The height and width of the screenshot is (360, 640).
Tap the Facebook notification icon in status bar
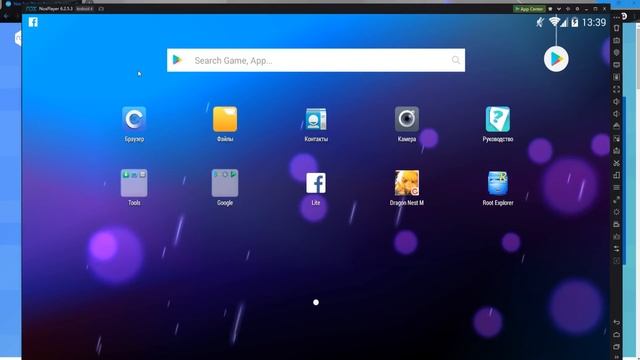(33, 22)
